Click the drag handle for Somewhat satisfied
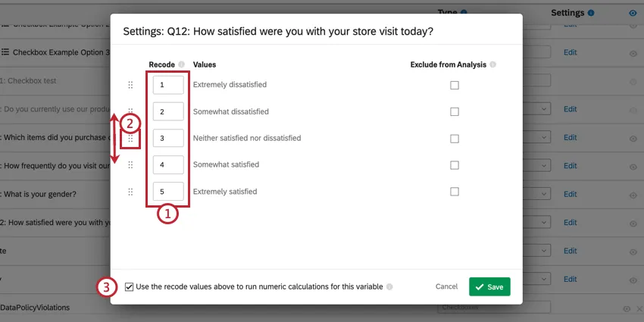This screenshot has height=322, width=644. pyautogui.click(x=130, y=165)
